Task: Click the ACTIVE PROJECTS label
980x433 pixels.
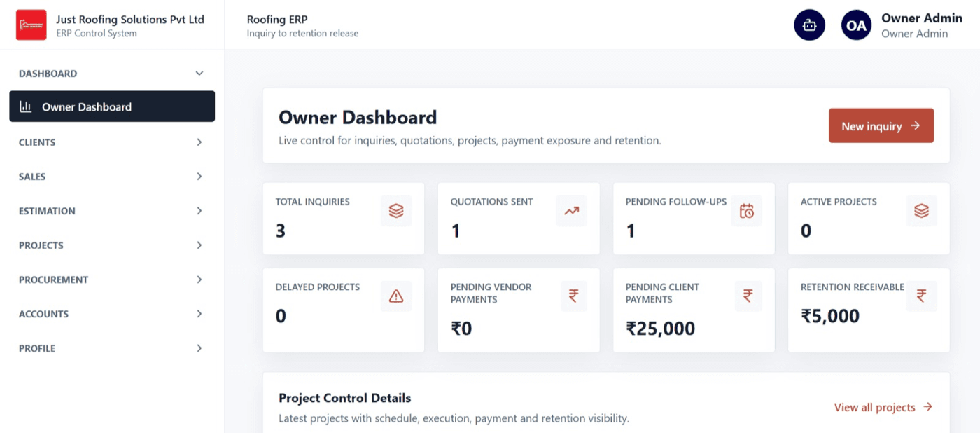Action: tap(839, 201)
